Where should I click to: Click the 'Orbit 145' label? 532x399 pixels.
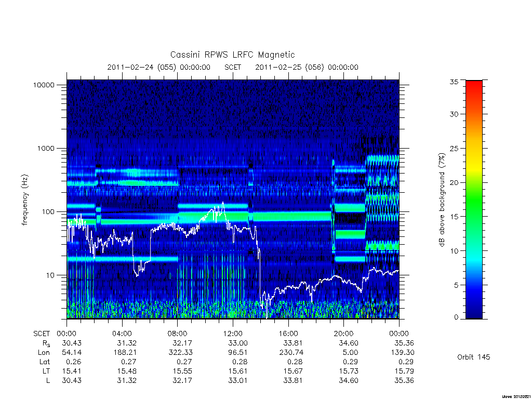coord(474,357)
